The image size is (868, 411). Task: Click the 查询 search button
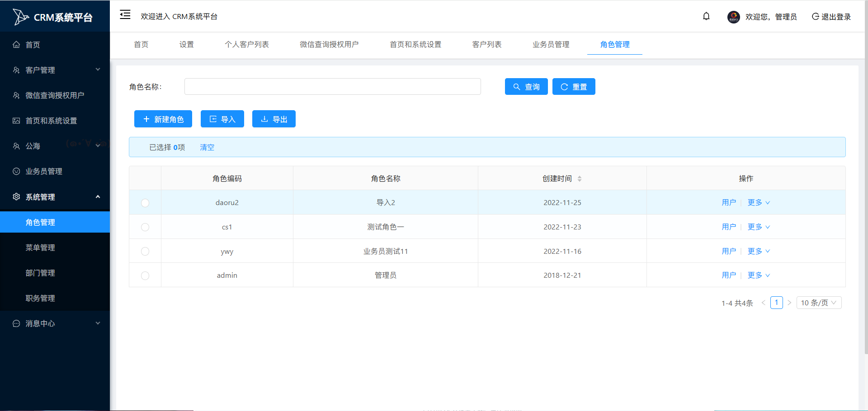(x=526, y=87)
